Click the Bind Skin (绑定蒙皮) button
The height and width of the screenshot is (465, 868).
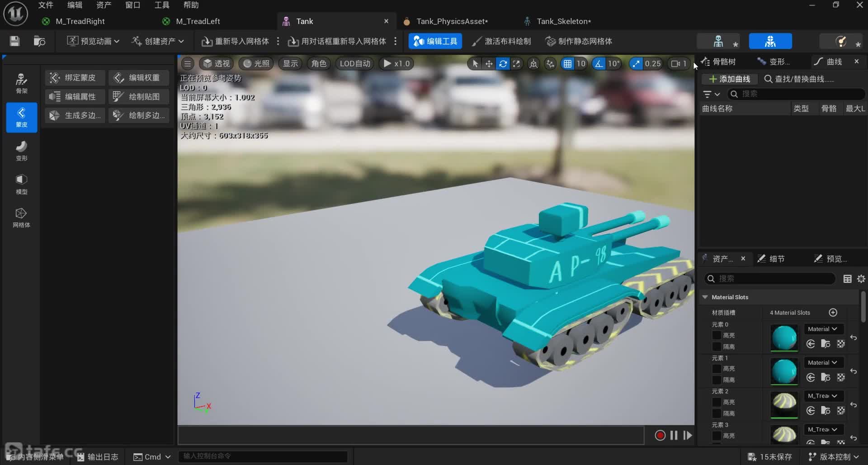coord(75,78)
